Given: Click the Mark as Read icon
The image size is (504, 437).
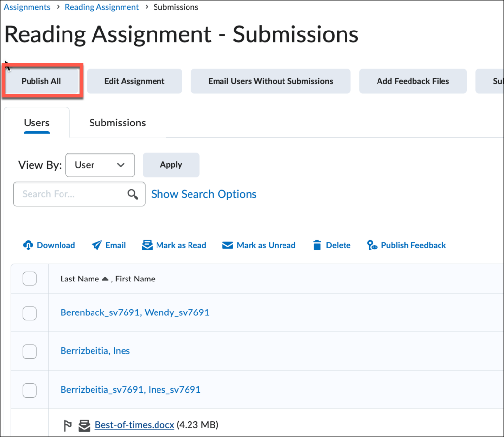Looking at the screenshot, I should click(147, 245).
